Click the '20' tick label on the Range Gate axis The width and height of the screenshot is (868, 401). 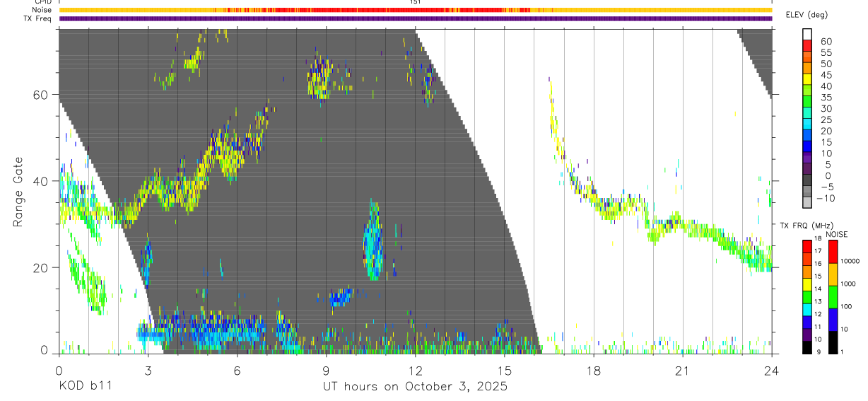coord(41,267)
